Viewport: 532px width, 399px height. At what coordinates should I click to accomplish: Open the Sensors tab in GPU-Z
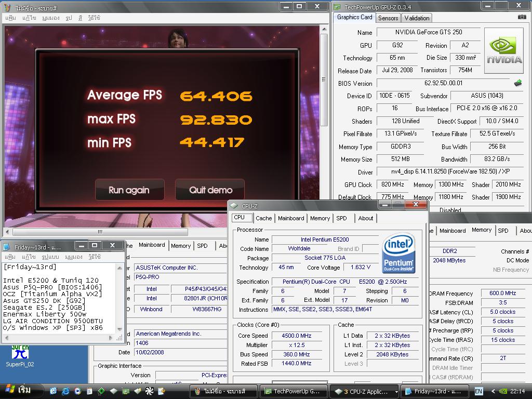coord(388,18)
